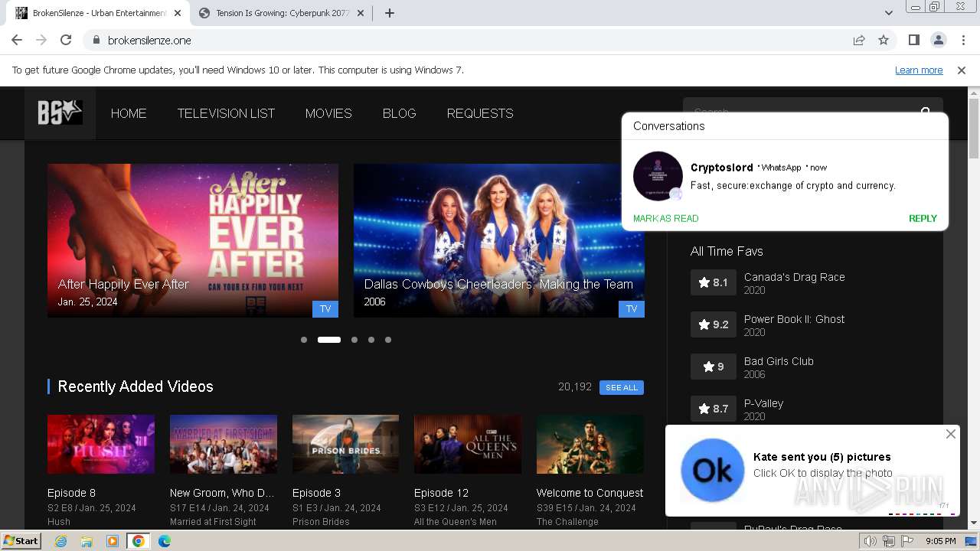Open The Challenge thumbnail
980x551 pixels.
coord(590,445)
